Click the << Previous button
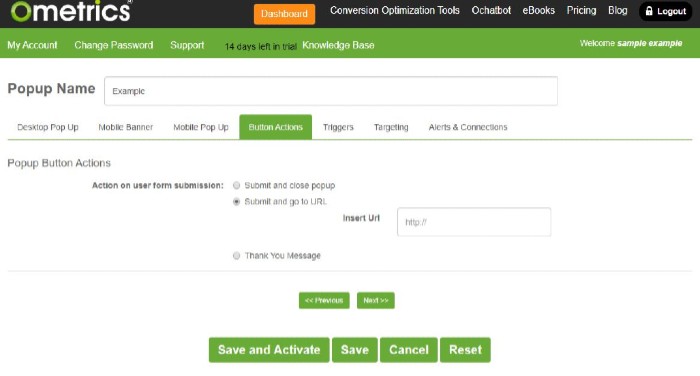The image size is (700, 376). 324,301
